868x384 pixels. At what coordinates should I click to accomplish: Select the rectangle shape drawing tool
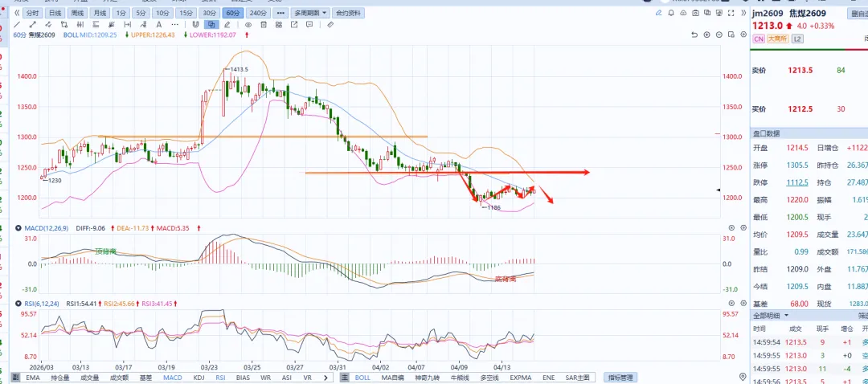64,24
